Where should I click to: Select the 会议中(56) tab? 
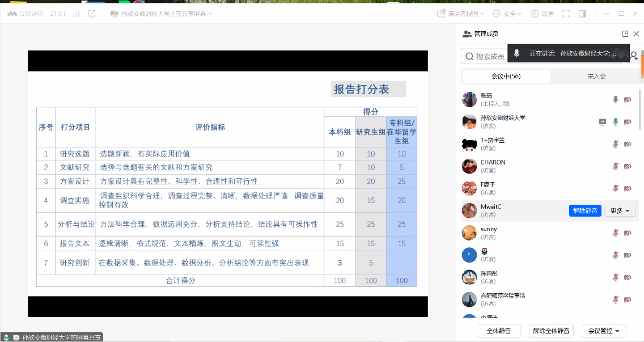click(x=506, y=77)
